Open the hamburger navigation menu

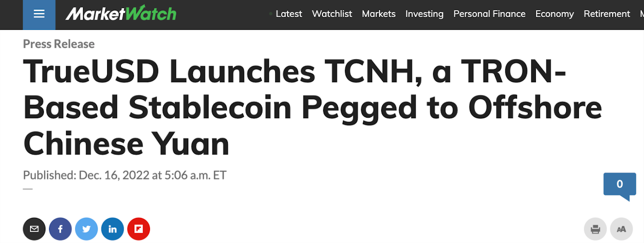click(x=39, y=14)
